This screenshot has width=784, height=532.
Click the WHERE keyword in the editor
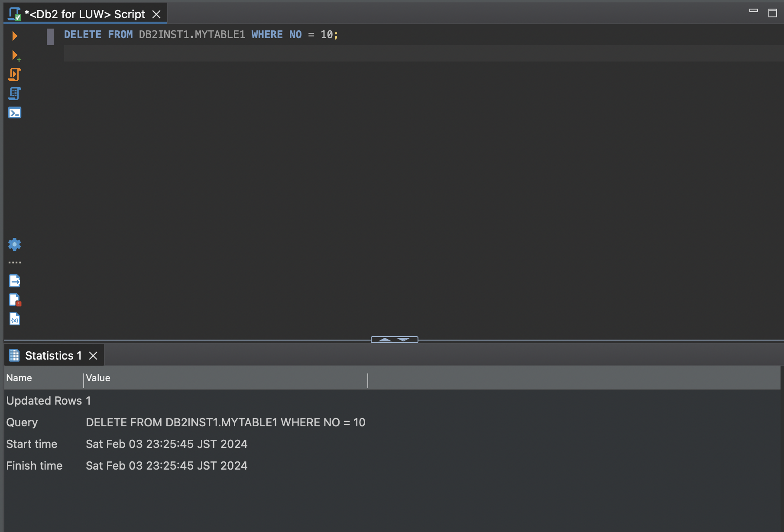point(267,35)
